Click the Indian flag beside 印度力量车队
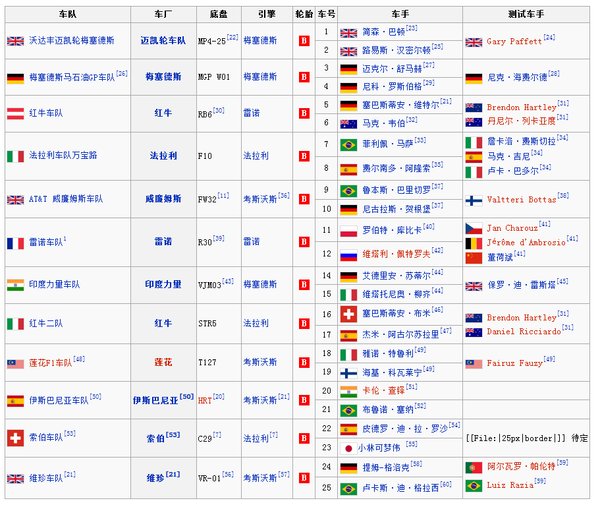Screen dimensions: 600x505 [15, 285]
